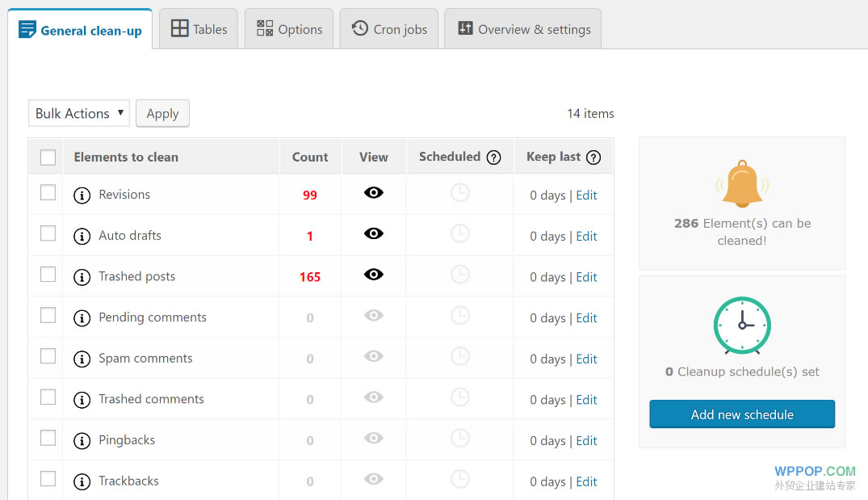Click the orange notification bell icon
This screenshot has width=868, height=500.
pos(742,184)
